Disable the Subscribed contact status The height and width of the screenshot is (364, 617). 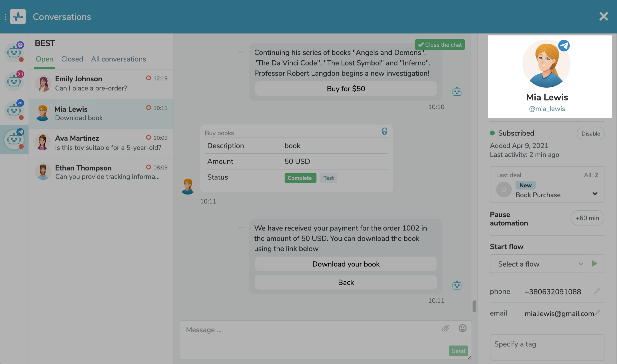point(590,134)
